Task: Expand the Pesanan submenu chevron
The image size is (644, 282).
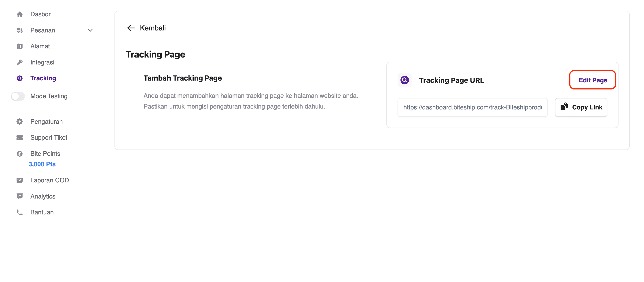Action: click(x=90, y=30)
